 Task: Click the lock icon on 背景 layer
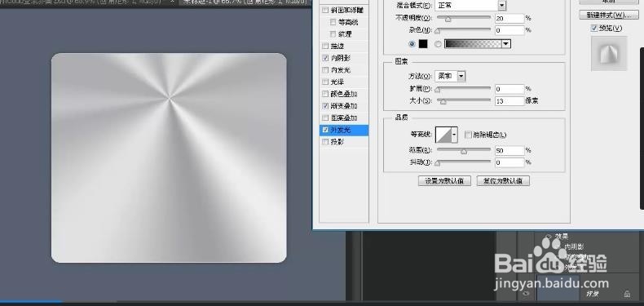[627, 294]
